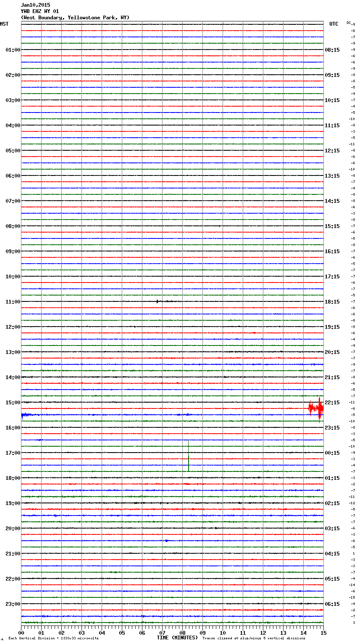The image size is (357, 644).
Task: Select the 21:00 MST row label
Action: click(x=13, y=554)
